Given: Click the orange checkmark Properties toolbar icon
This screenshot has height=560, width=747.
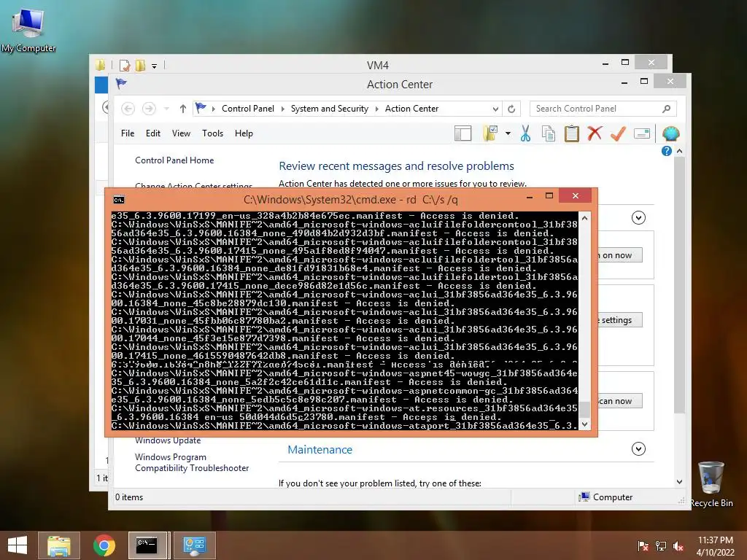Looking at the screenshot, I should [618, 133].
